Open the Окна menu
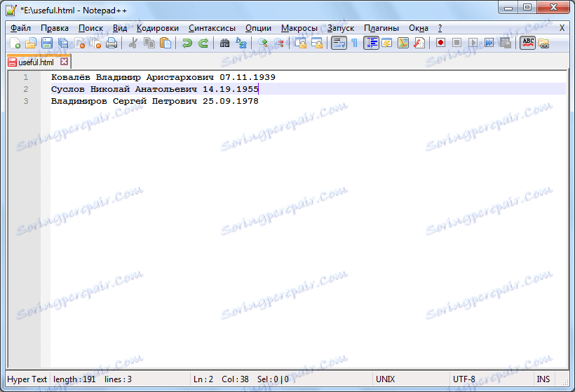This screenshot has height=392, width=575. pos(419,28)
